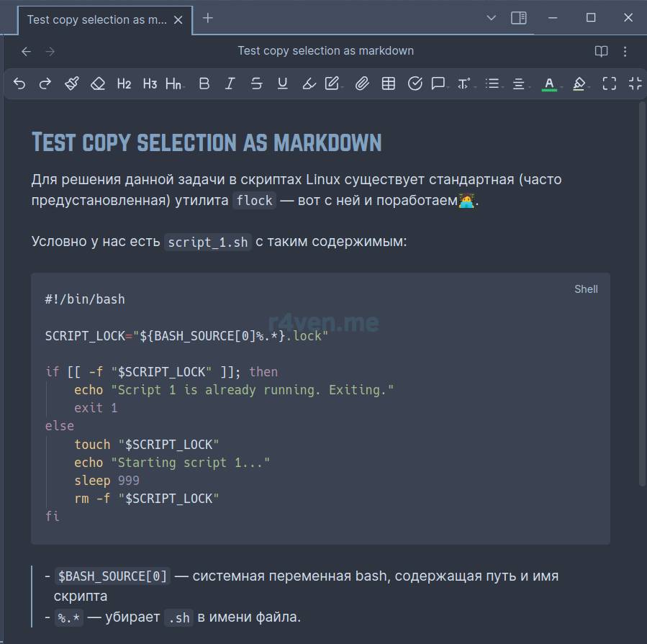
Task: Insert attachment with the paperclip icon
Action: point(362,84)
